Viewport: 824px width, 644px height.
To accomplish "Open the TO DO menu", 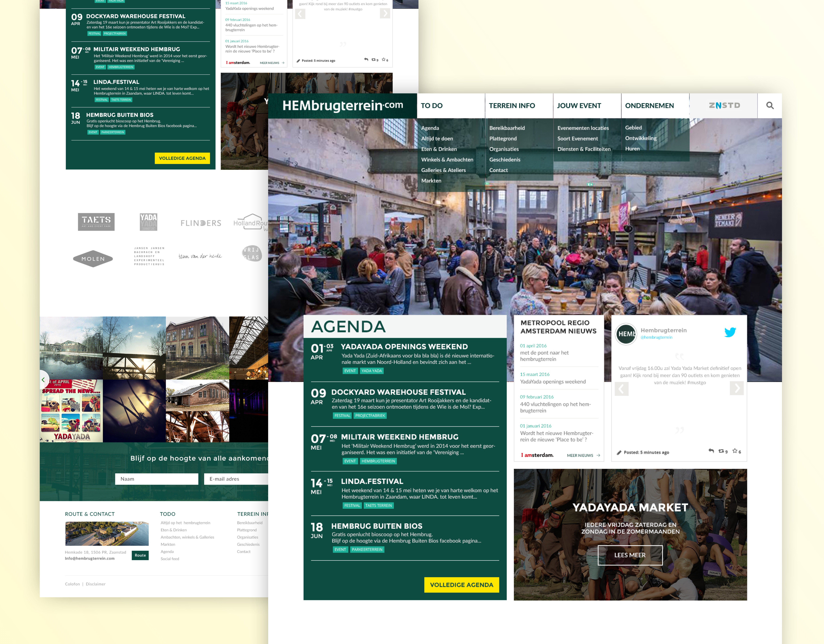I will (x=451, y=106).
